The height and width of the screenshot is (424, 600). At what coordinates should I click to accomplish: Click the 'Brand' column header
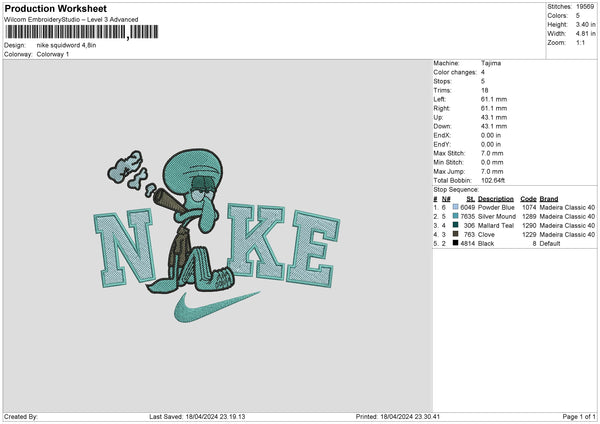(549, 199)
